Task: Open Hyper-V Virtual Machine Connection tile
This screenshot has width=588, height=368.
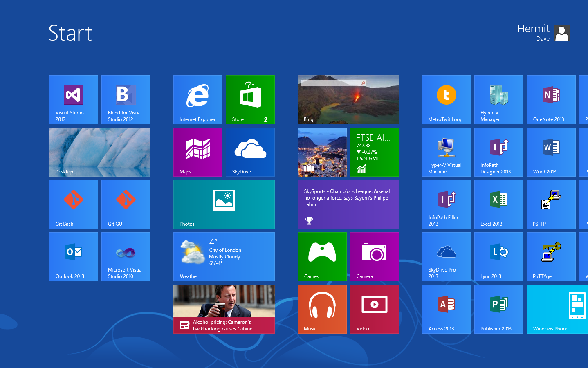Action: 447,152
